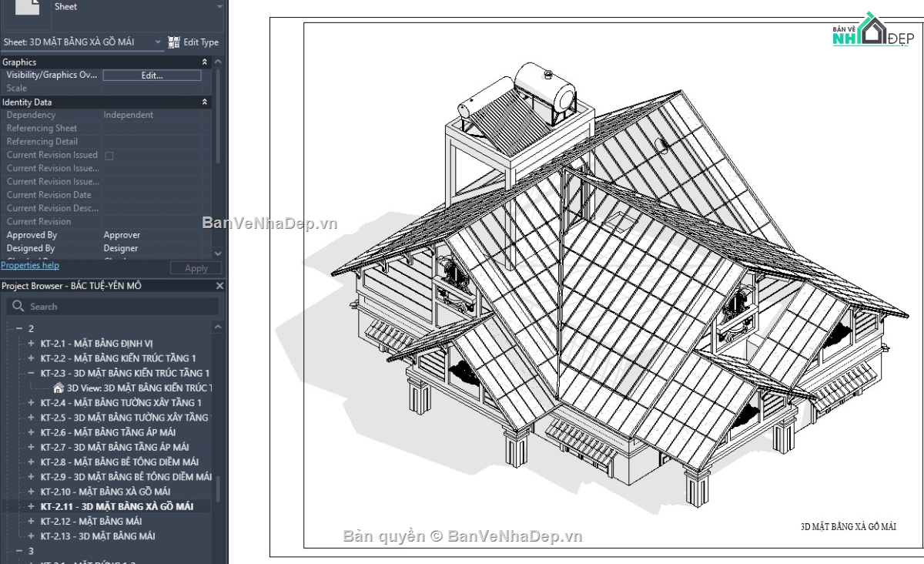Click the Project Browser vertical scrollbar thumb

(x=218, y=488)
